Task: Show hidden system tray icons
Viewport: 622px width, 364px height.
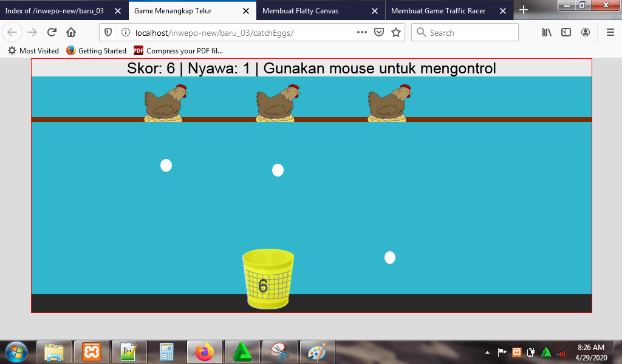Action: pyautogui.click(x=487, y=352)
